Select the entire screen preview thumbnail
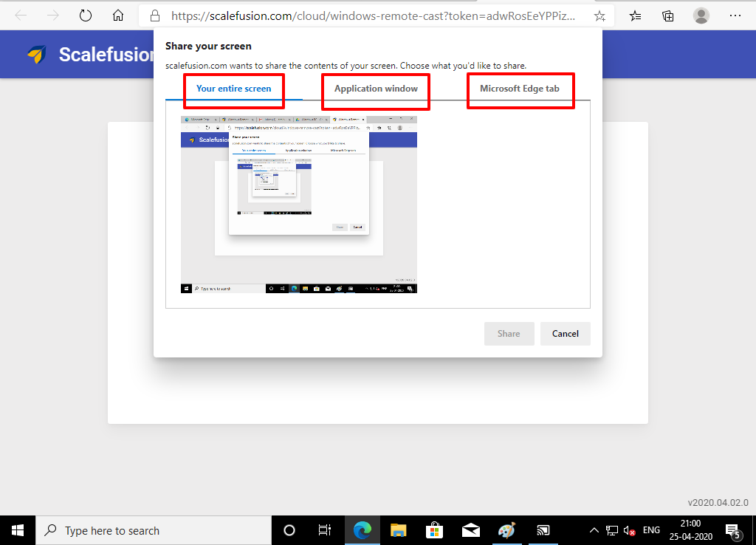 coord(299,205)
